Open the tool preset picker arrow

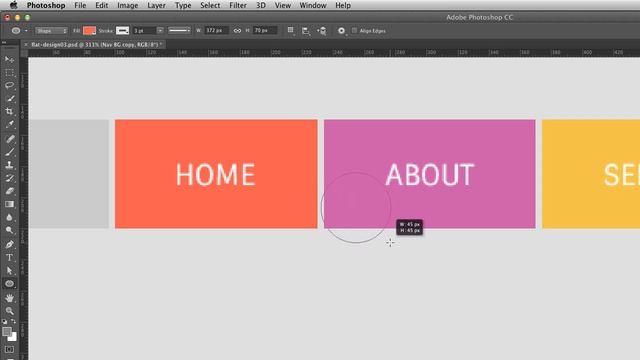coord(26,31)
